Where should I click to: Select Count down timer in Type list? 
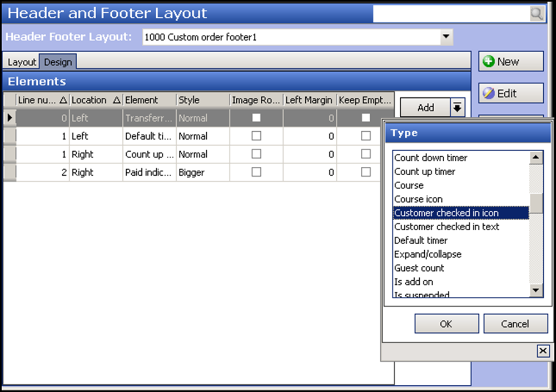tap(460, 158)
